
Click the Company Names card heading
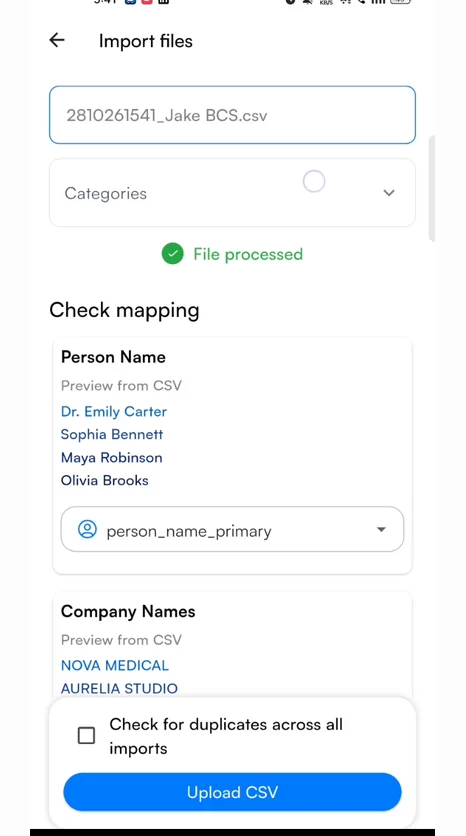pyautogui.click(x=128, y=612)
